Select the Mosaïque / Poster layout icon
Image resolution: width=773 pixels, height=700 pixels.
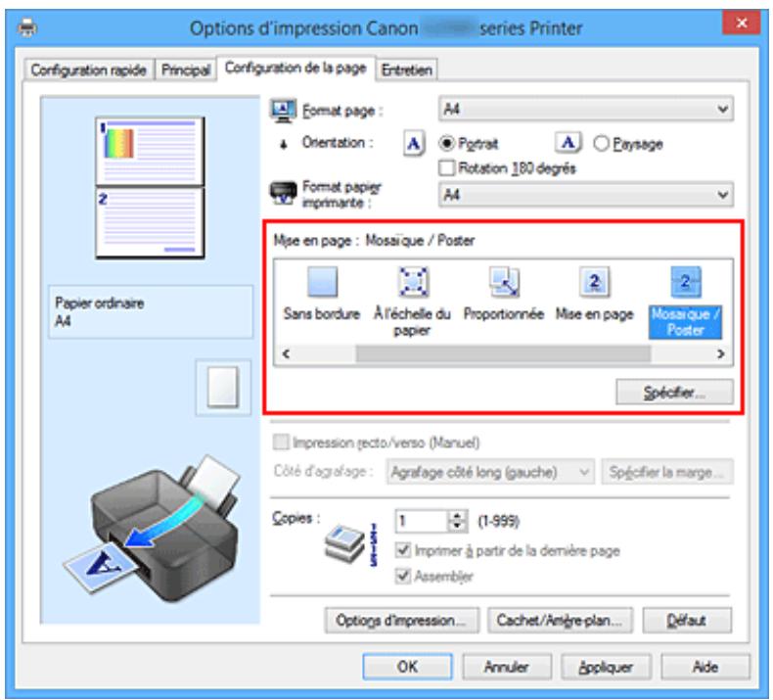coord(685,282)
